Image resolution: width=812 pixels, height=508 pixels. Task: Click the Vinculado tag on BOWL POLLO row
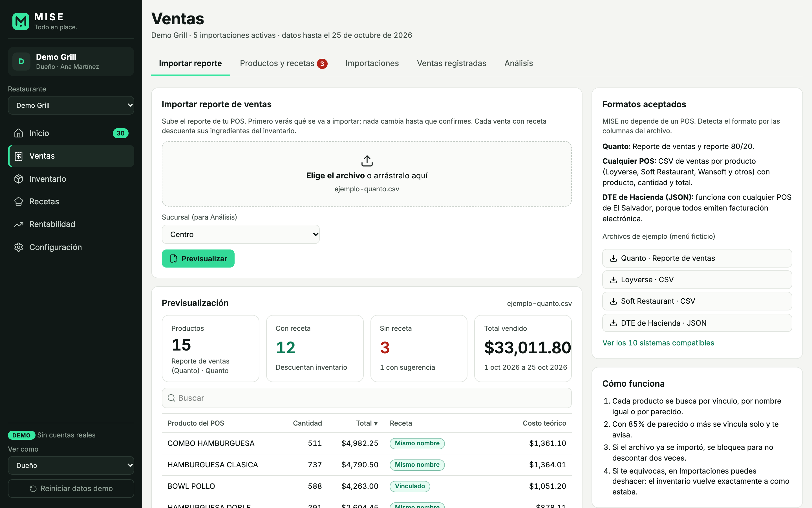(410, 486)
